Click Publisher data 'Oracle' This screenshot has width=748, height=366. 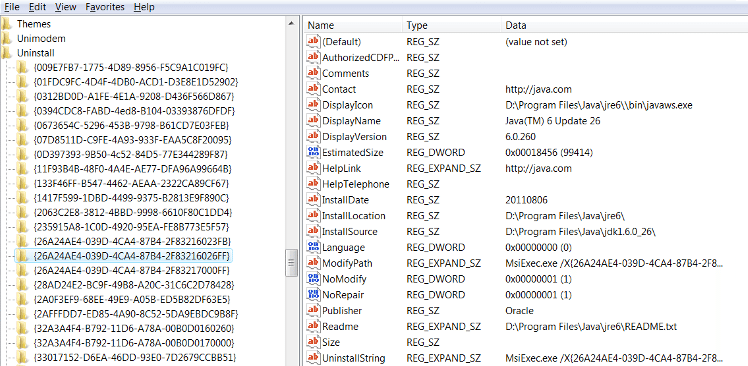point(519,311)
